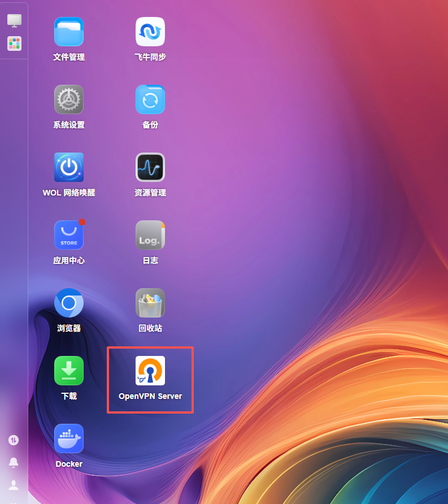Open the colorful app grid launcher

coord(14,44)
